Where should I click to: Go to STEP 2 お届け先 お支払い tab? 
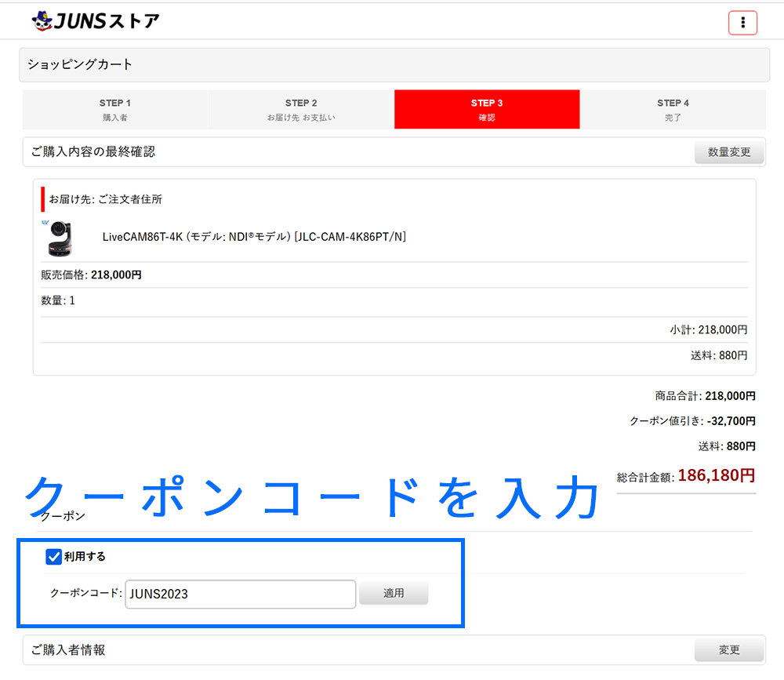301,110
